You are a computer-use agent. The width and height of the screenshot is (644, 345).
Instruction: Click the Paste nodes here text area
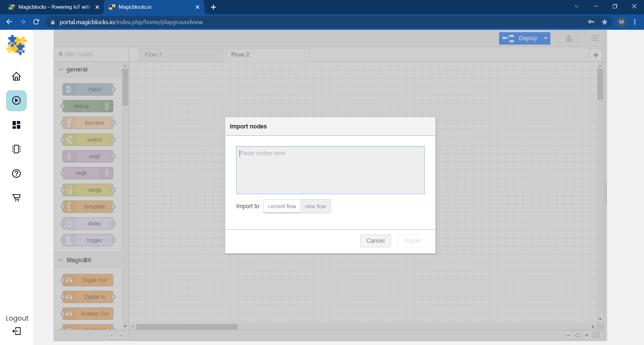tap(330, 170)
